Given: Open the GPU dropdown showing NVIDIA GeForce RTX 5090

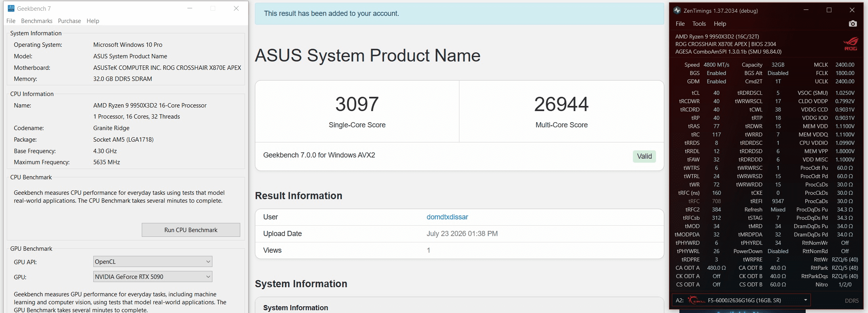Looking at the screenshot, I should 153,277.
